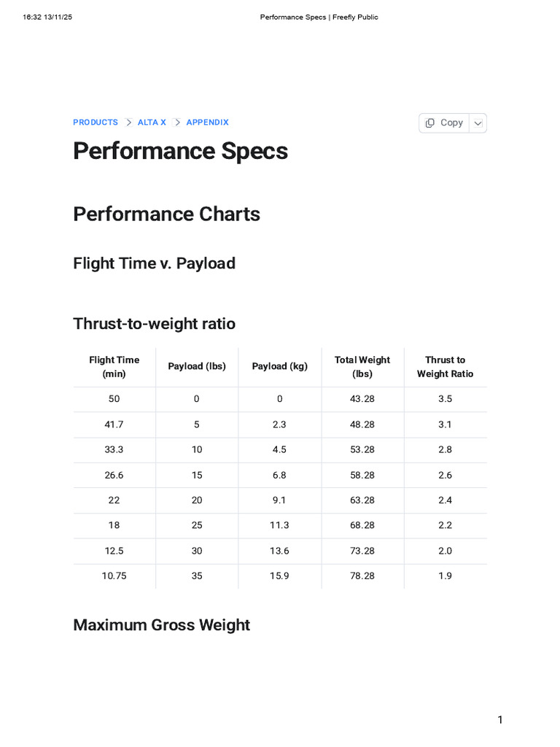Click the Copy button
The width and height of the screenshot is (560, 747).
pyautogui.click(x=444, y=123)
